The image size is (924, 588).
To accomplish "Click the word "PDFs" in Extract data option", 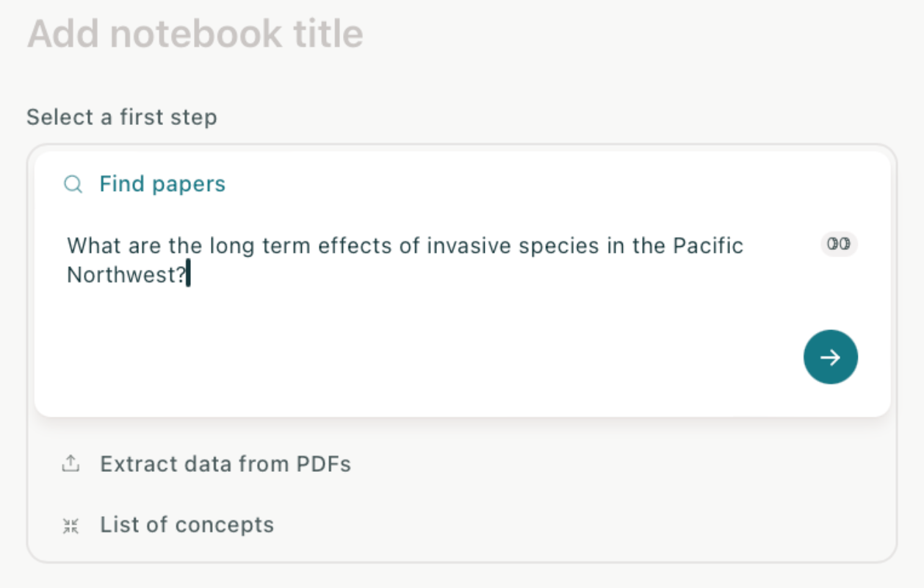I will 323,464.
